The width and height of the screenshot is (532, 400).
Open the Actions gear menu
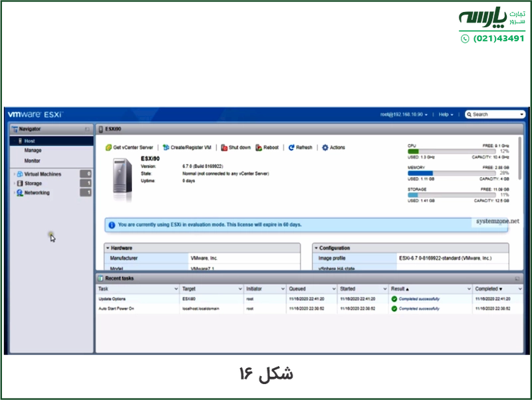tap(333, 147)
